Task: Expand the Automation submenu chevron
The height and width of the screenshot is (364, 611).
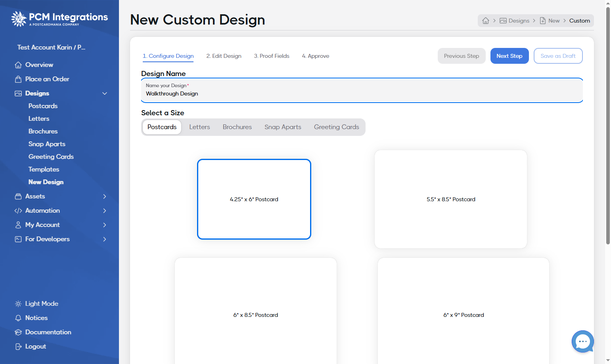Action: coord(105,211)
